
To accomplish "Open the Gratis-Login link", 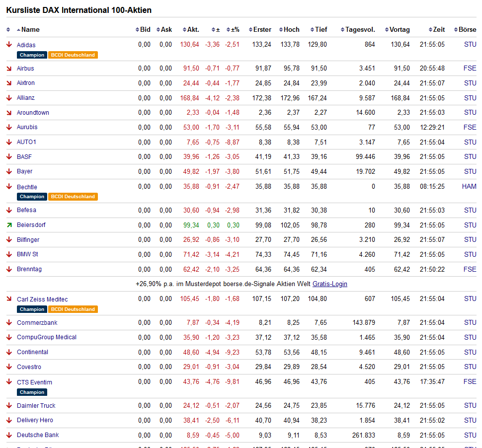I will [x=329, y=284].
